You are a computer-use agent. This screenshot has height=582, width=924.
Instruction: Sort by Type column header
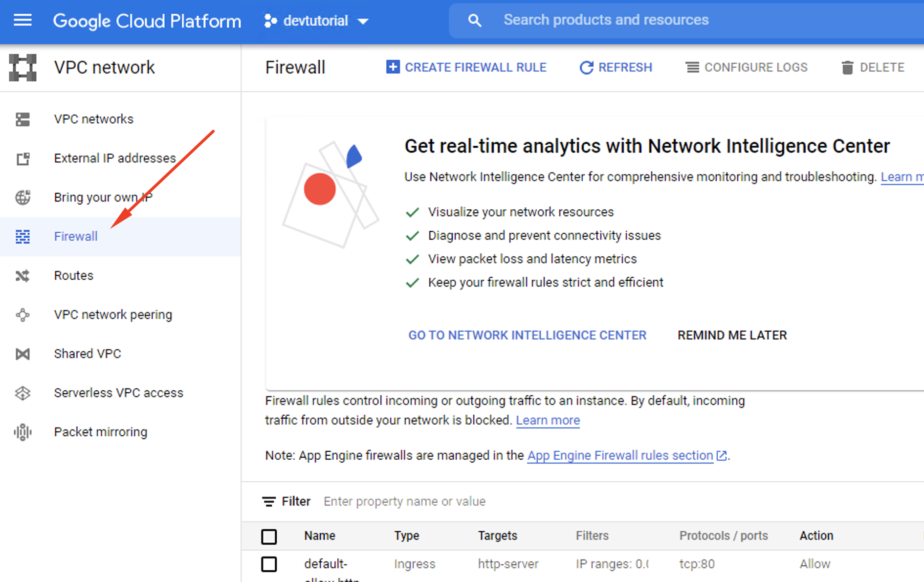pos(407,536)
